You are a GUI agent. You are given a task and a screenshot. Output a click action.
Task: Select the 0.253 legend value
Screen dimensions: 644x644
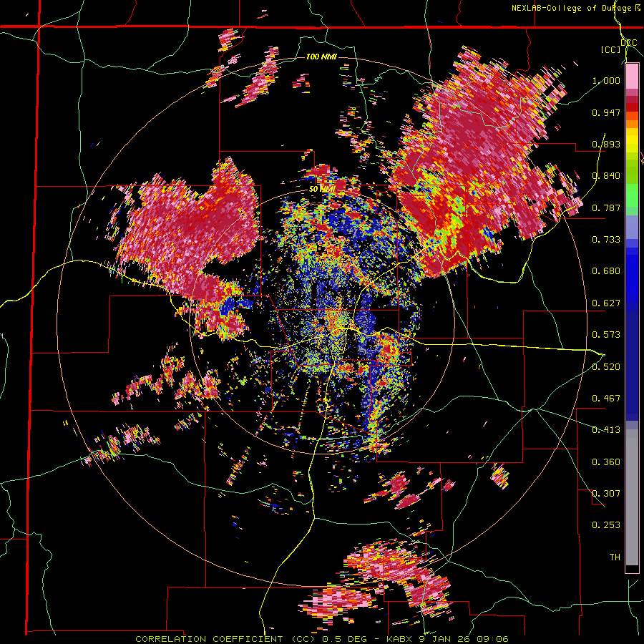(x=606, y=525)
